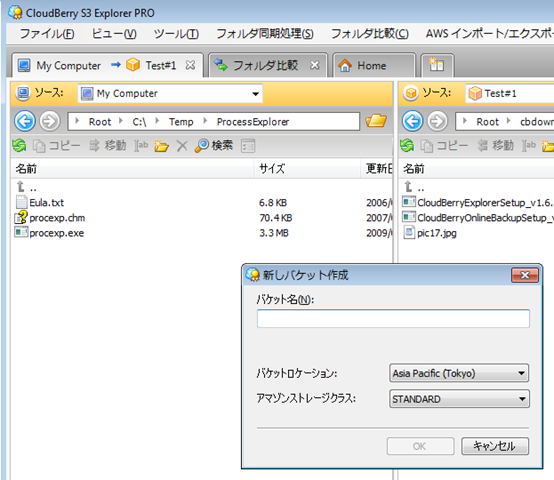Sort left pane by 更新日 column header
554x480 pixels.
[x=377, y=168]
